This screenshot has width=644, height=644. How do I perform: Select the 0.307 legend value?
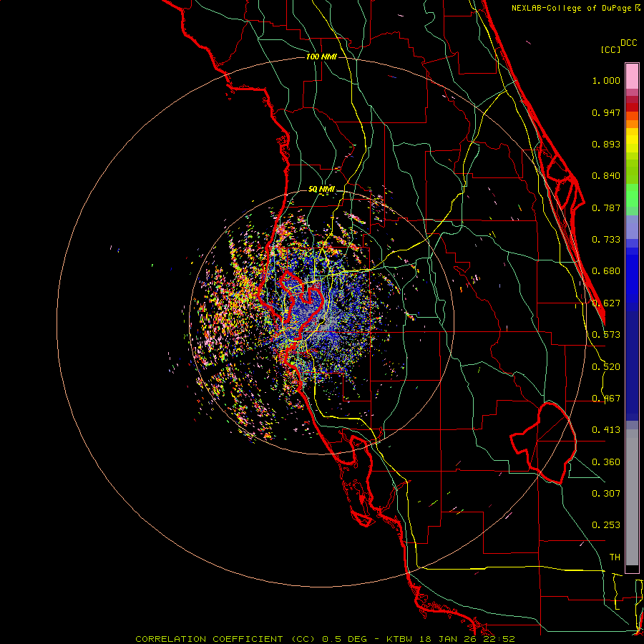(x=606, y=494)
